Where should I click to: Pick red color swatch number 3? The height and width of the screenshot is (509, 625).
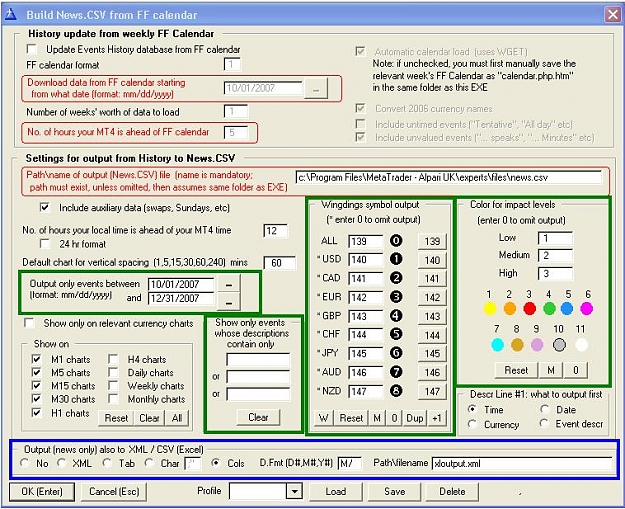[529, 308]
